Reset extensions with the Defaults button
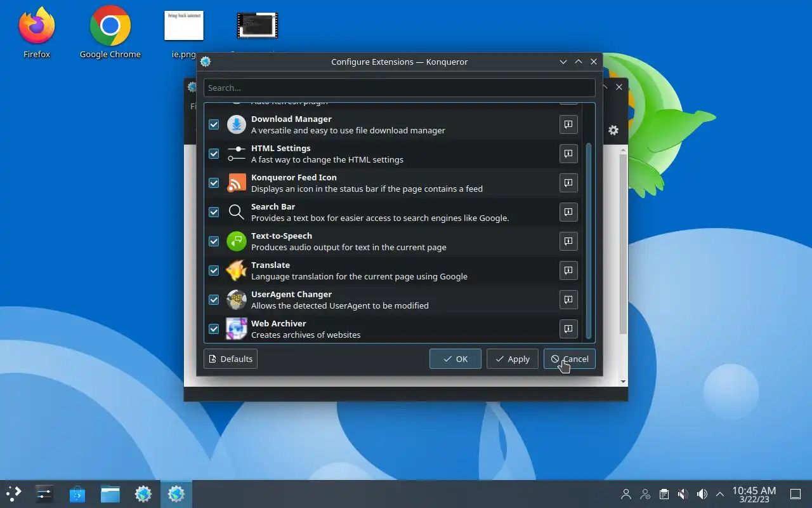 230,359
